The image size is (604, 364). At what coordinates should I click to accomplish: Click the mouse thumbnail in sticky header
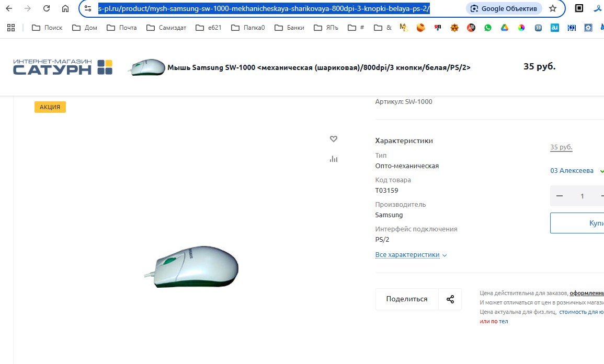coord(147,67)
